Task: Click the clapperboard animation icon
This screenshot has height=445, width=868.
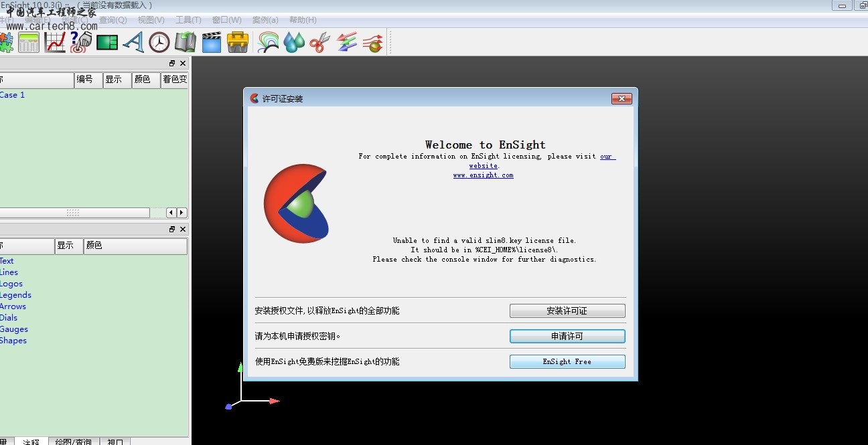Action: pos(211,42)
